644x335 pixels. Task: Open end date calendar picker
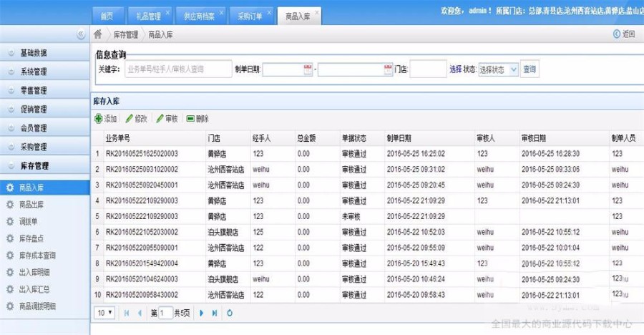coord(388,69)
